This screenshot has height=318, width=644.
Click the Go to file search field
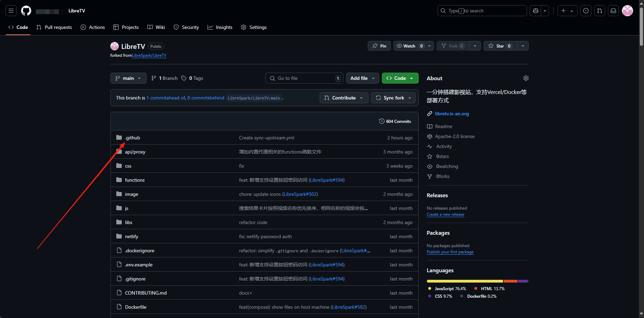click(304, 78)
